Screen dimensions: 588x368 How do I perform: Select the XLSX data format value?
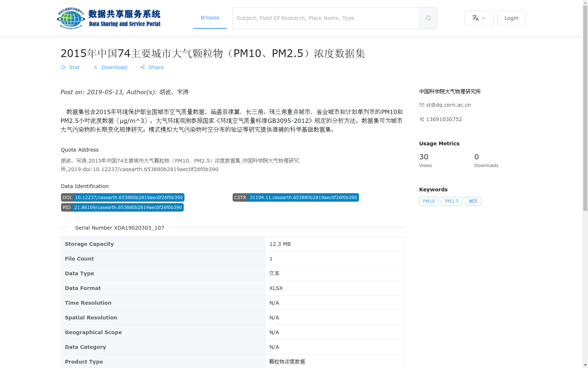pyautogui.click(x=276, y=288)
